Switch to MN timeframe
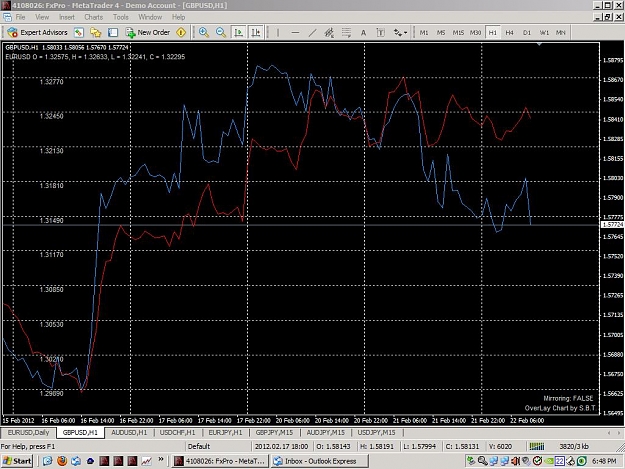This screenshot has width=625, height=469. click(x=560, y=33)
